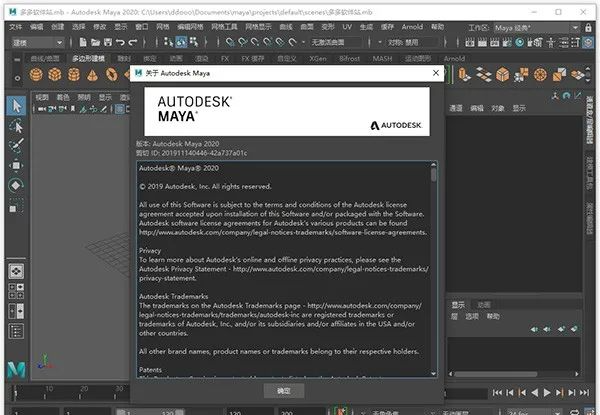Click the orange cube shelf icon right of dialog
Viewport: 600px width, 415px height.
coord(502,75)
